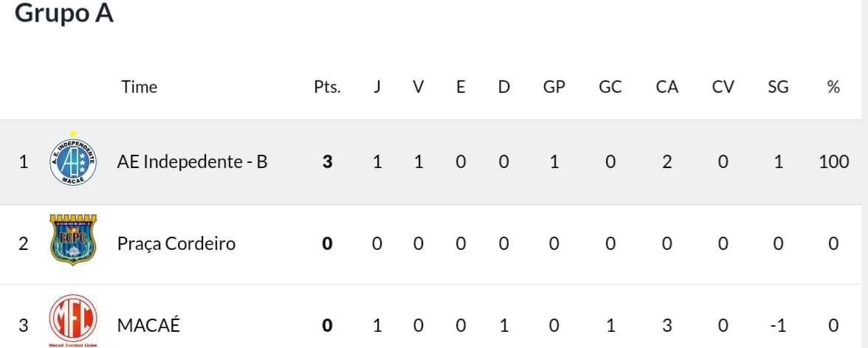Click the Pts. column header
This screenshot has height=348, width=868.
(327, 87)
